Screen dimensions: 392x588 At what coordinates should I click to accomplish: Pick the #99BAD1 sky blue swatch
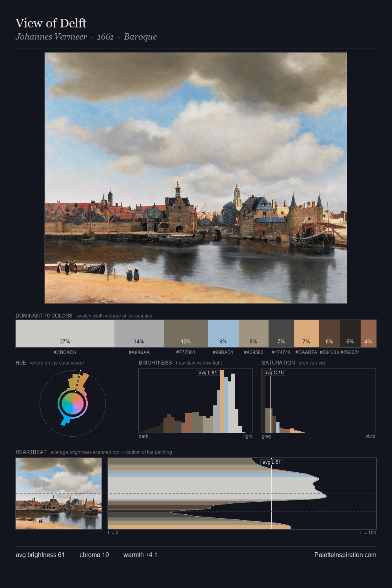point(223,334)
